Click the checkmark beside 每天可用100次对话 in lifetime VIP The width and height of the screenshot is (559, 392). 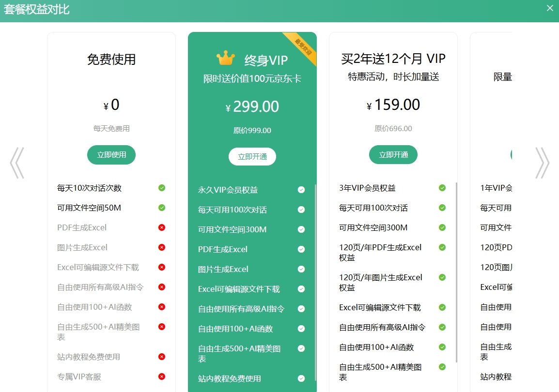point(302,210)
